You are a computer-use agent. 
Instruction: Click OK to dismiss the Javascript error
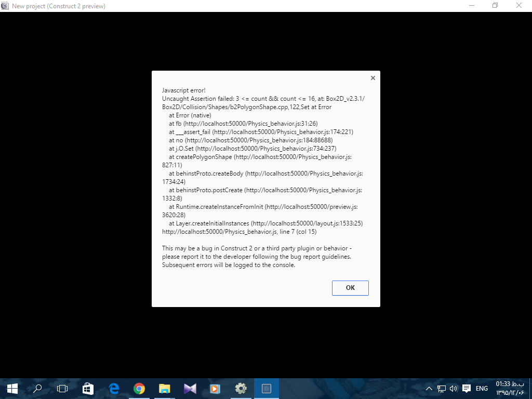pos(350,288)
